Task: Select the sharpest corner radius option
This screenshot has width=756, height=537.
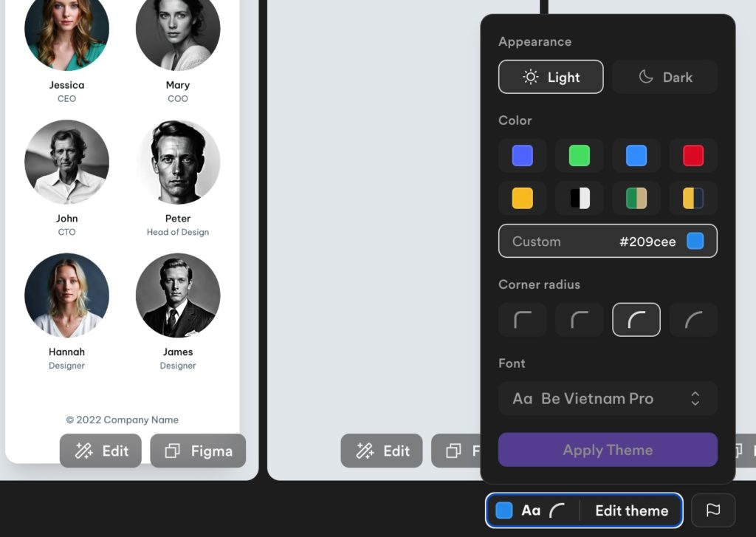Action: (x=522, y=319)
